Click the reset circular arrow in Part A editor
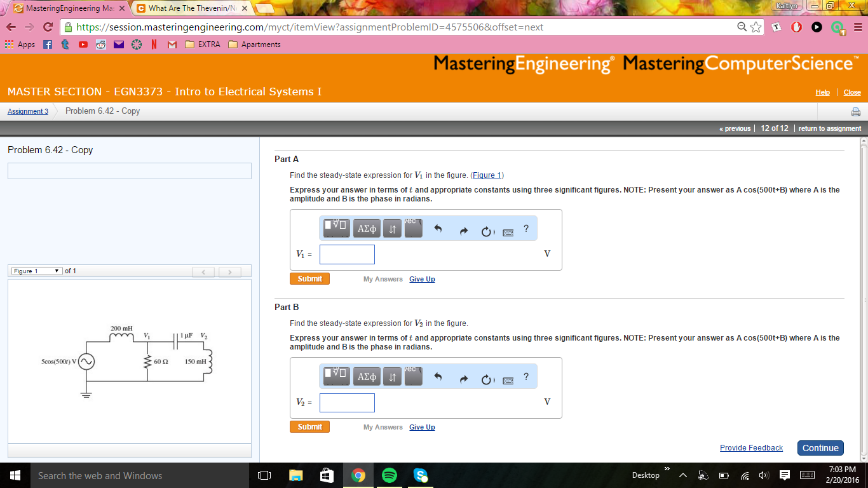This screenshot has width=868, height=488. pos(487,229)
